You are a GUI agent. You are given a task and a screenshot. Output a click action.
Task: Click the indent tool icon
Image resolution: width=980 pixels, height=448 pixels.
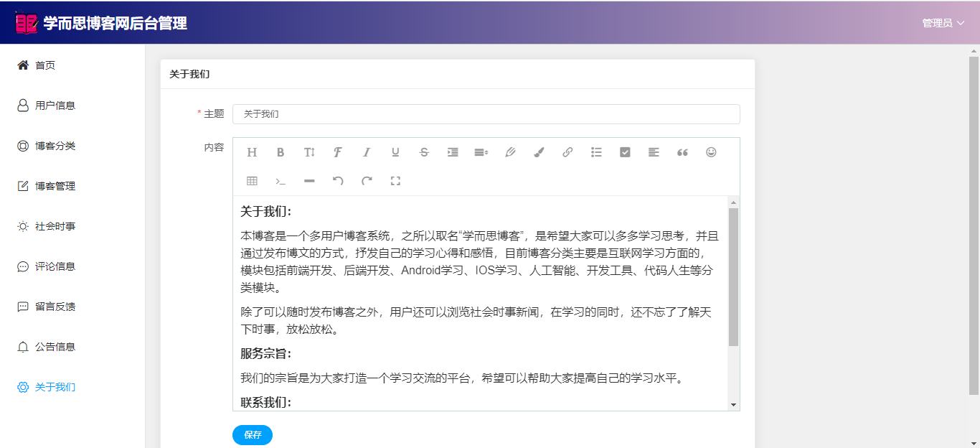[453, 152]
